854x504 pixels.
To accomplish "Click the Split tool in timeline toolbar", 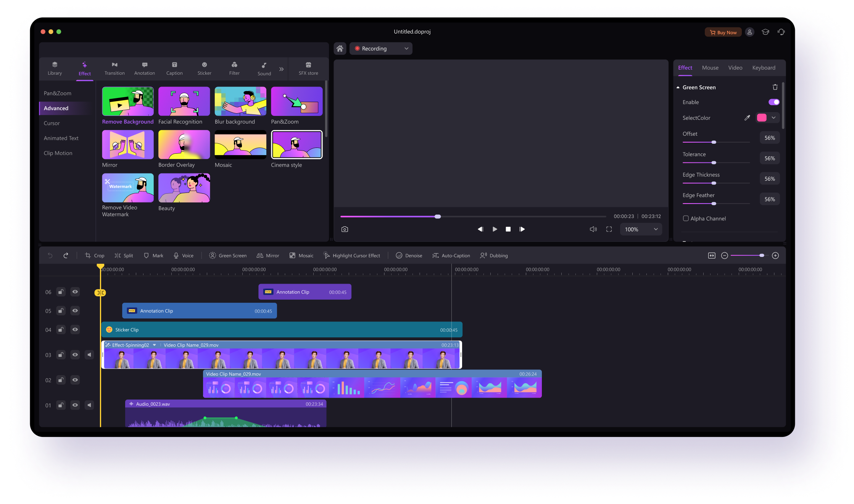I will [124, 255].
